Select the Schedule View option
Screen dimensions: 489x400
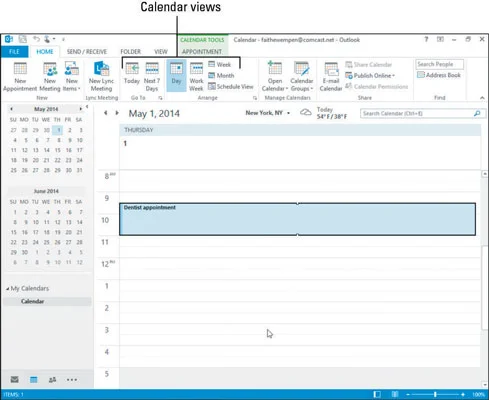[231, 87]
